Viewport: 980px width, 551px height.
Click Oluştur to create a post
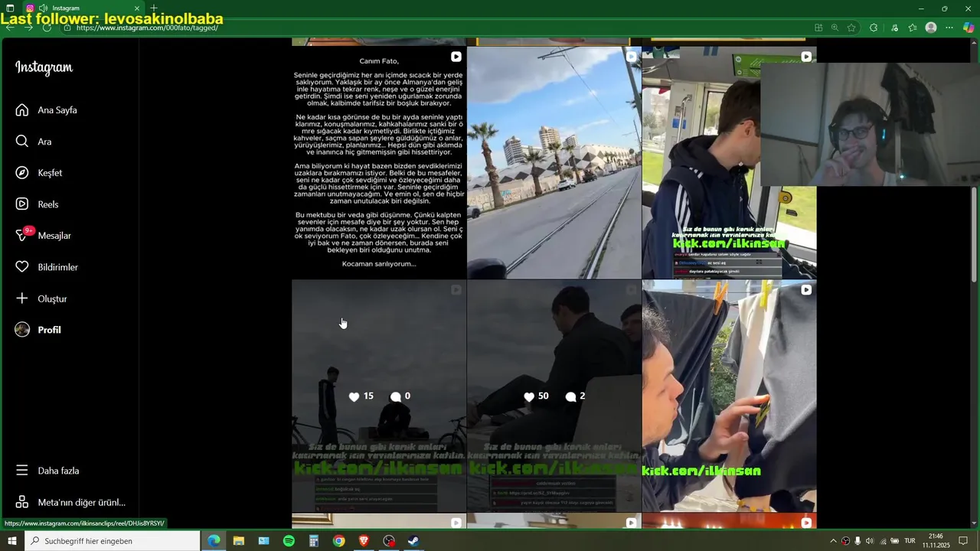coord(41,298)
